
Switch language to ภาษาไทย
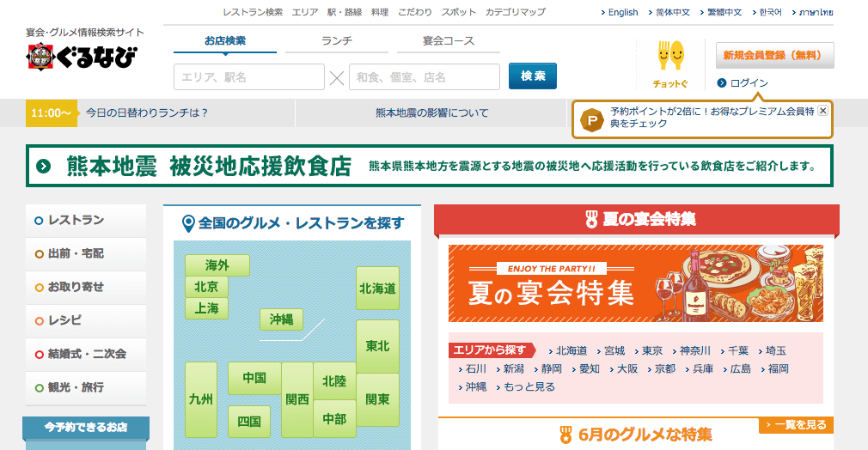point(816,12)
